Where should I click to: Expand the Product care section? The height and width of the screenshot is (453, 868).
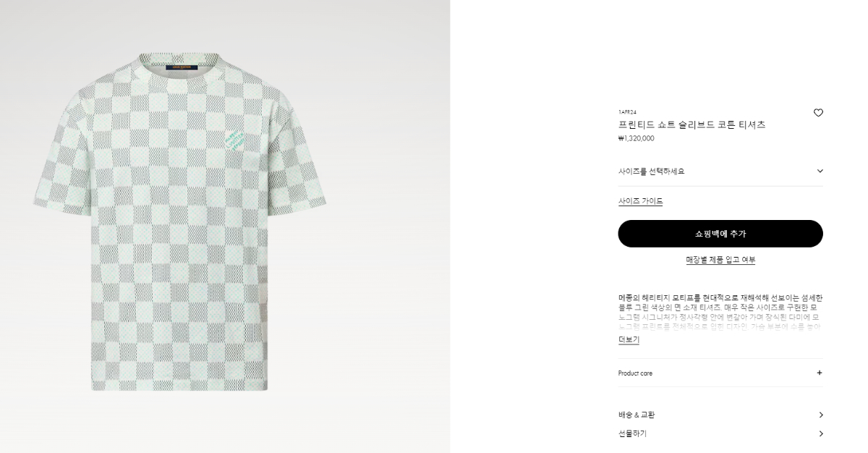[x=720, y=373]
